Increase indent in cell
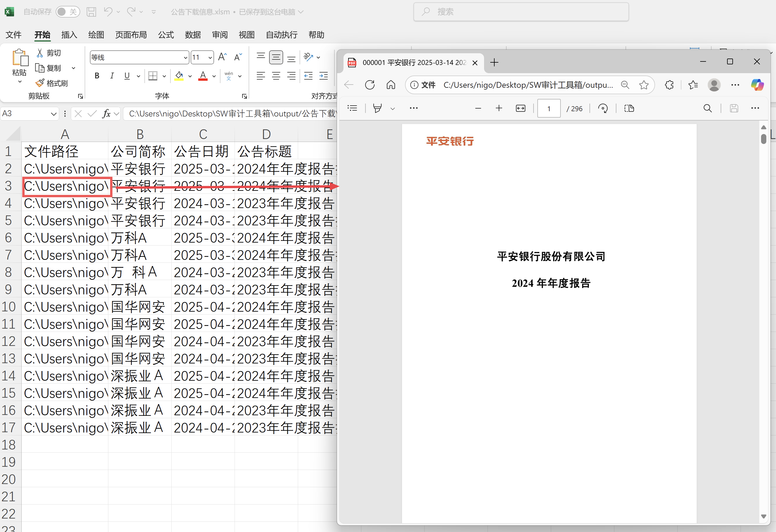 click(x=324, y=76)
